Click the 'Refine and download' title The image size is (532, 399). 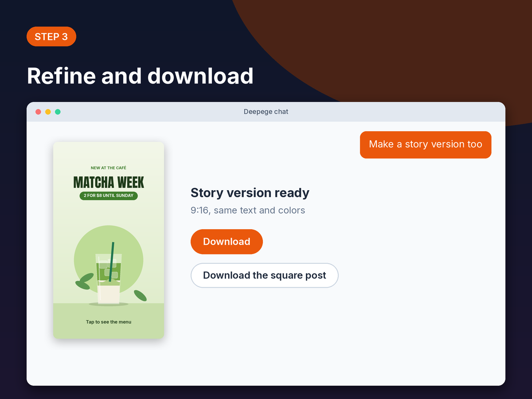pos(140,76)
